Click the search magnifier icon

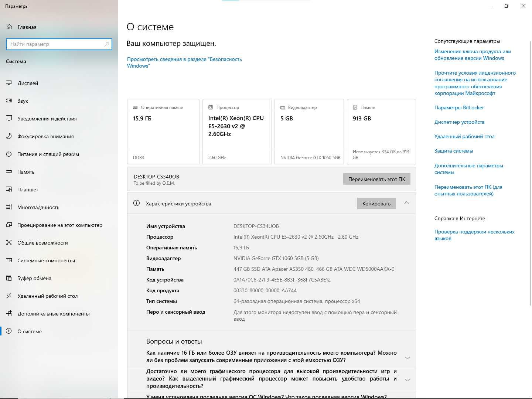point(107,44)
